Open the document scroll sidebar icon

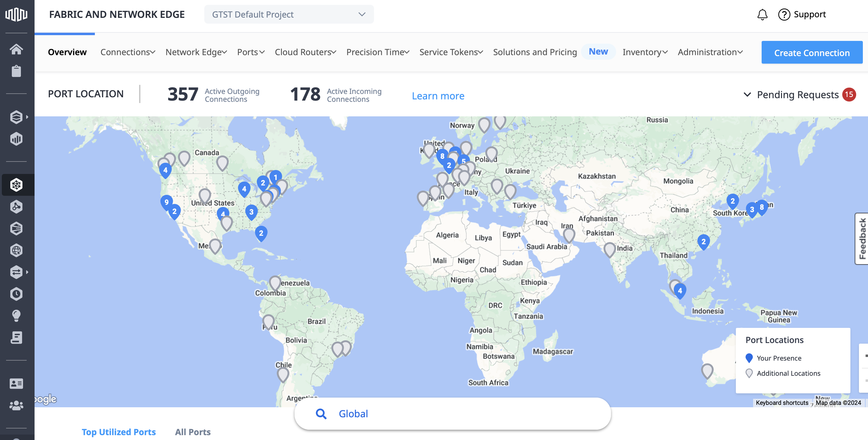point(16,337)
